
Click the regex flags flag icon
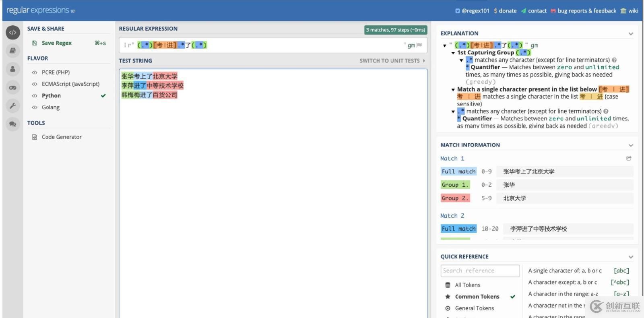tap(419, 45)
